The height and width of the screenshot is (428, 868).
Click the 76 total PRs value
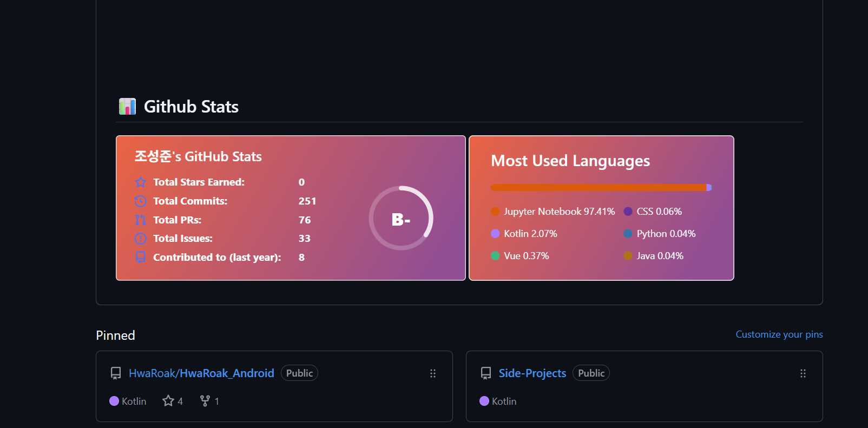(x=305, y=220)
